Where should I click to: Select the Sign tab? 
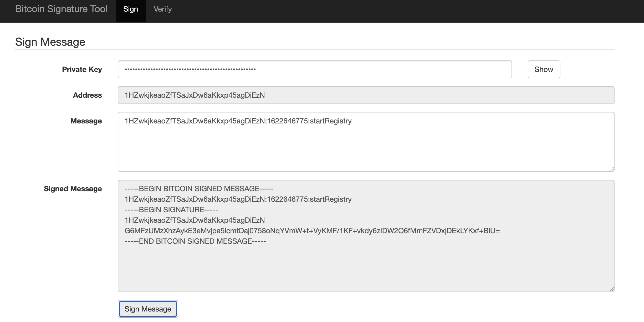pos(131,9)
